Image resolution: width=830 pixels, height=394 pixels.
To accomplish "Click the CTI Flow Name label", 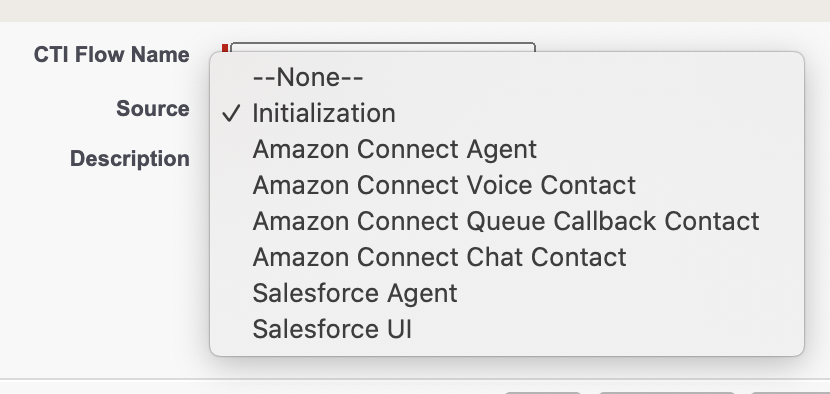I will point(112,55).
